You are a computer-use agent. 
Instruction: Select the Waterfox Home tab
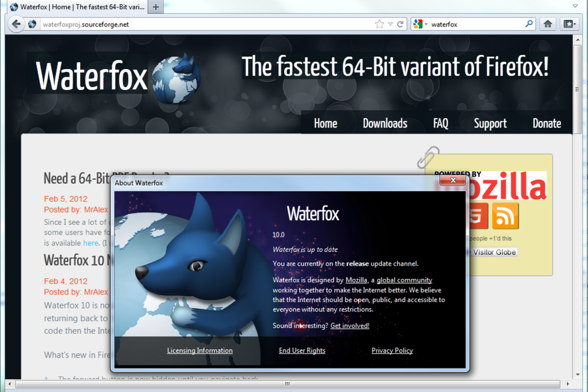point(77,7)
